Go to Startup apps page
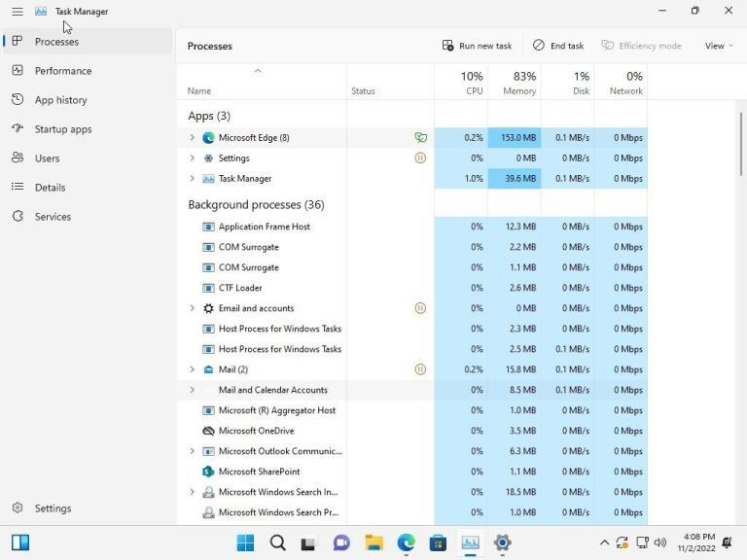 [x=88, y=129]
